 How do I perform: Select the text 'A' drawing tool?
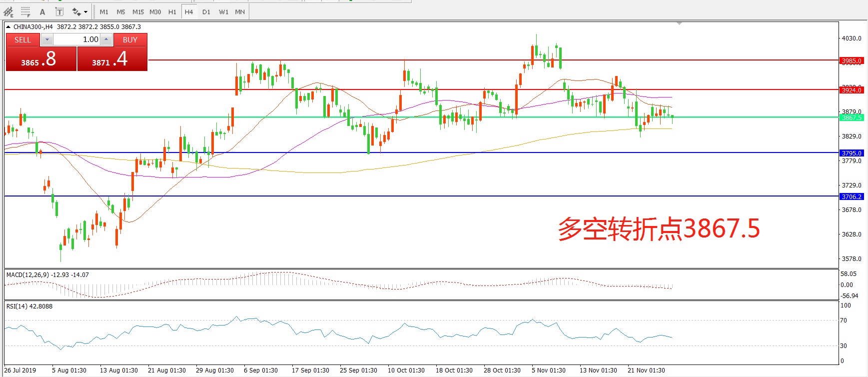pos(42,11)
